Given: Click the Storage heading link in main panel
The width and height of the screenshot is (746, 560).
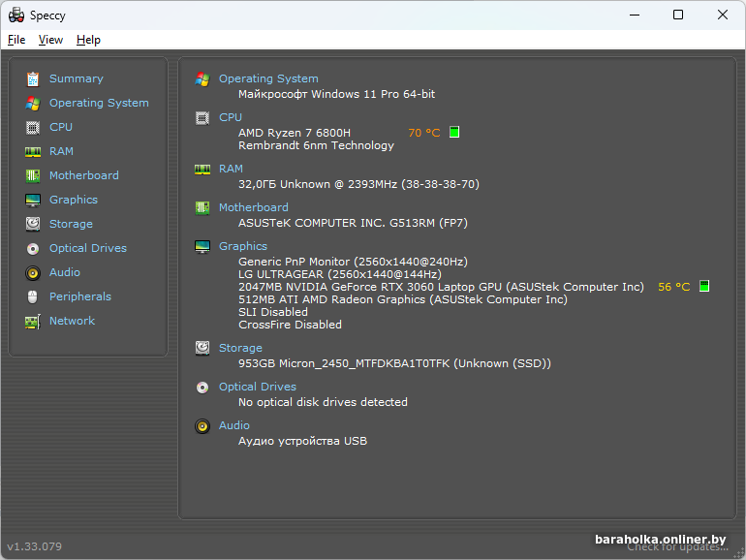Looking at the screenshot, I should [x=240, y=348].
